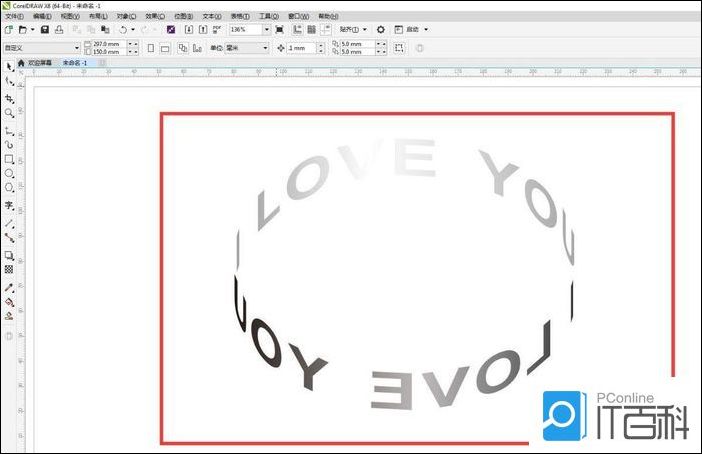Screen dimensions: 702x454
Task: Choose the Eyedropper tool
Action: click(9, 286)
